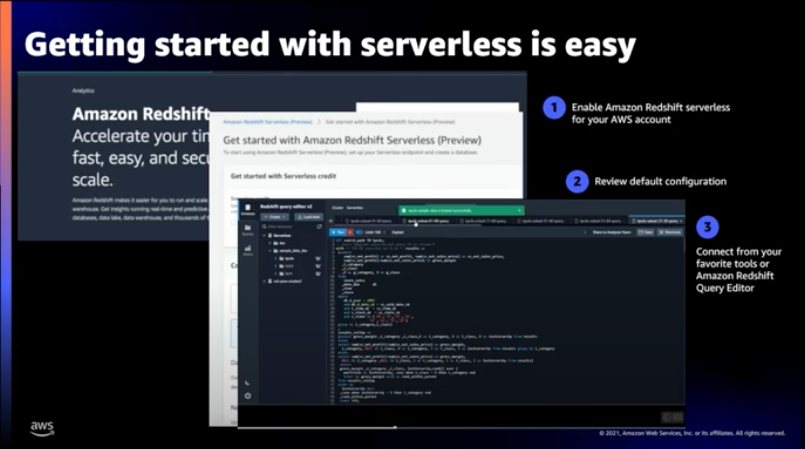Expand the dev database node
Viewport: 805px width, 449px height.
point(270,243)
